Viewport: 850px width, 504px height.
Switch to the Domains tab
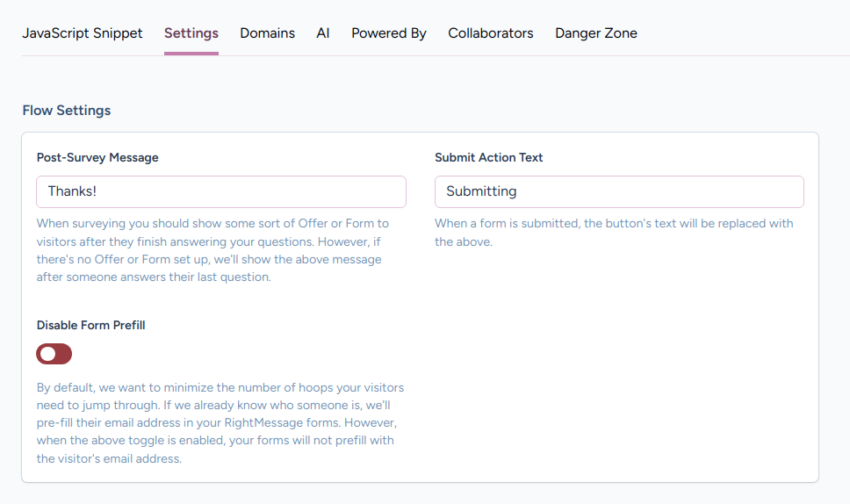267,33
